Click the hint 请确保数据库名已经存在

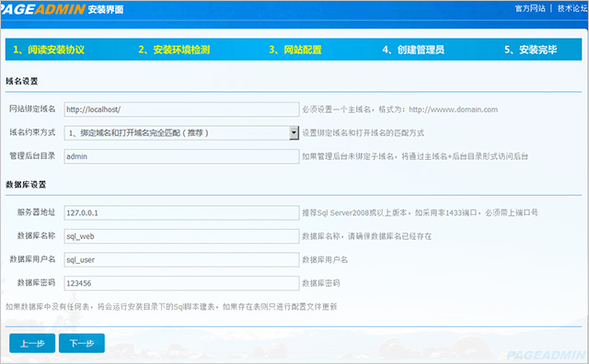tap(367, 236)
